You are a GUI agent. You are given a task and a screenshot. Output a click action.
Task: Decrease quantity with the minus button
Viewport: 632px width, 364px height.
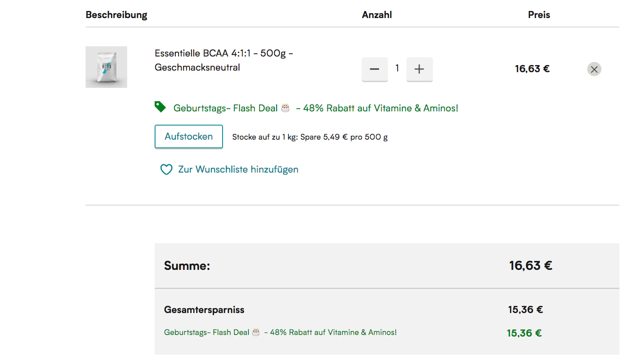[x=374, y=69]
